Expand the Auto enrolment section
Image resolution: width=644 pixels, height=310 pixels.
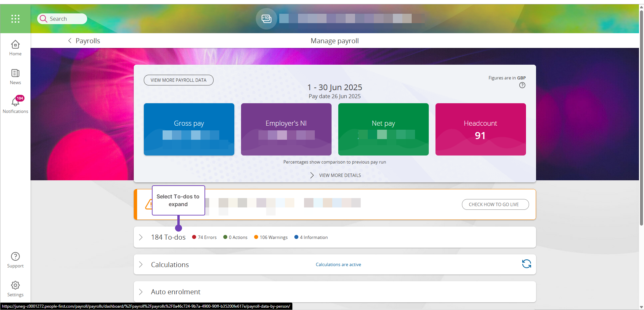141,292
